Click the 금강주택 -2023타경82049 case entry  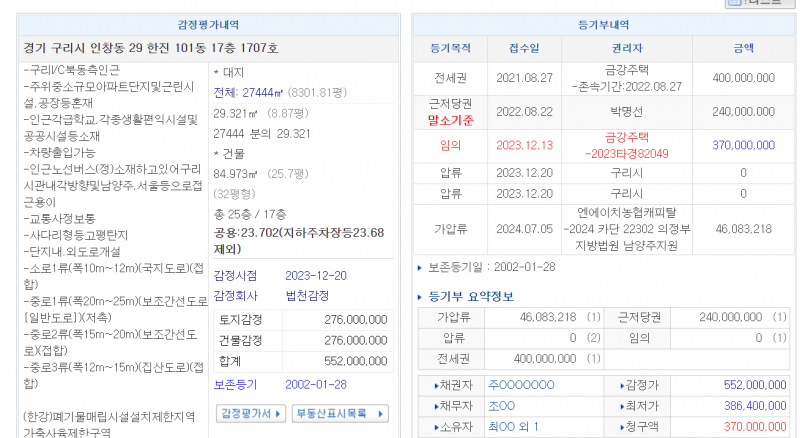(x=627, y=145)
